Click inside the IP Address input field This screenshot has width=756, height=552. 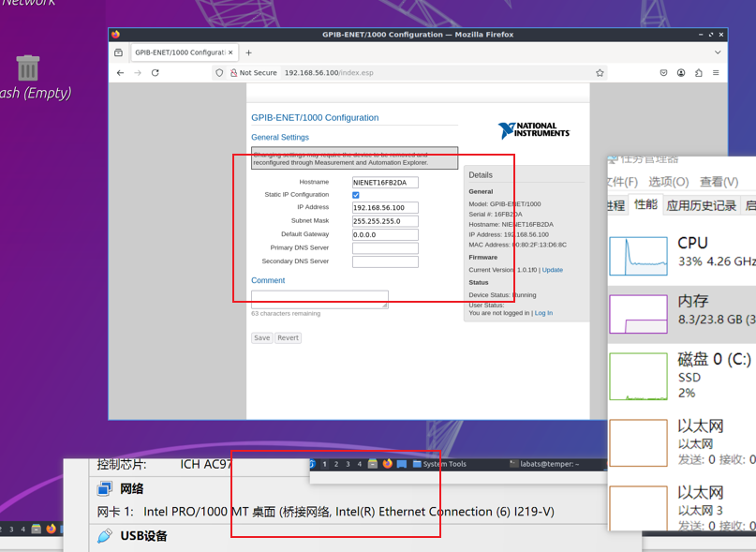pyautogui.click(x=384, y=207)
